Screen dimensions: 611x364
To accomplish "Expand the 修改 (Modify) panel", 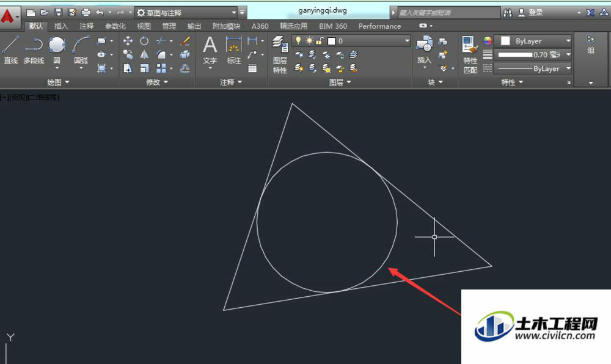I will point(156,82).
